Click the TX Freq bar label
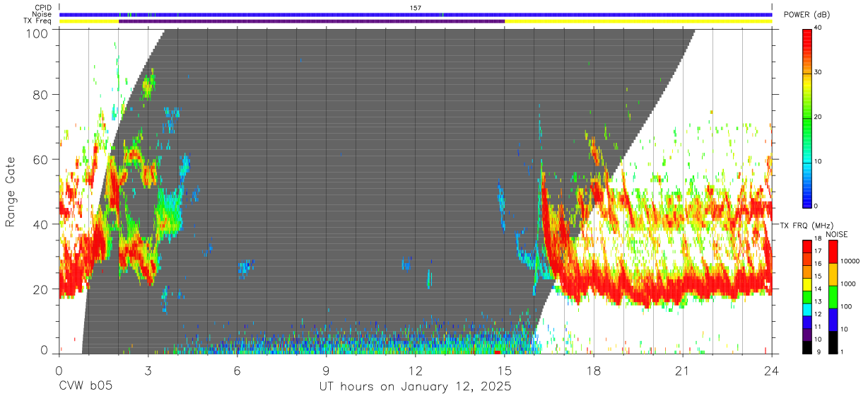Viewport: 868px width, 401px height. 37,21
